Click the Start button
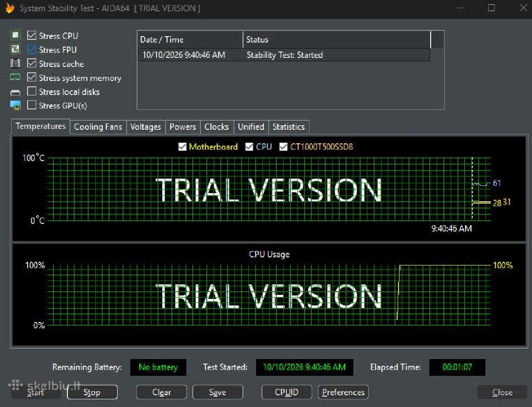This screenshot has height=407, width=532. coord(36,392)
